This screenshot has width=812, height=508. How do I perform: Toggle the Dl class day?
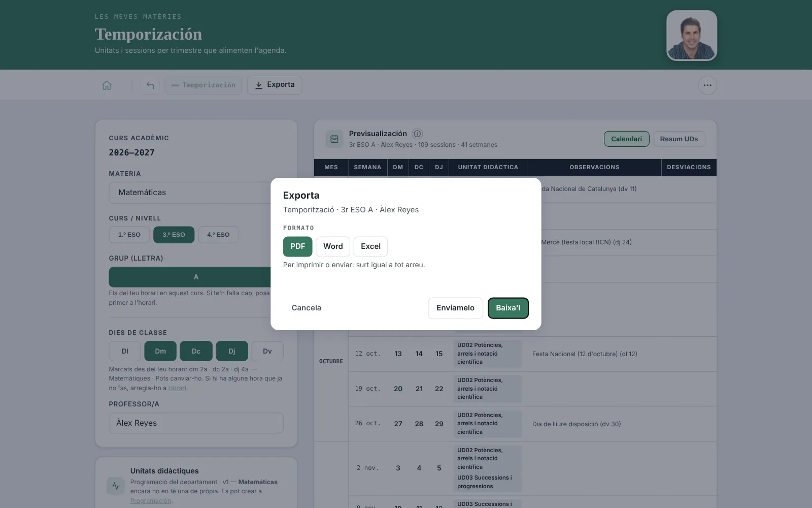[x=125, y=351]
